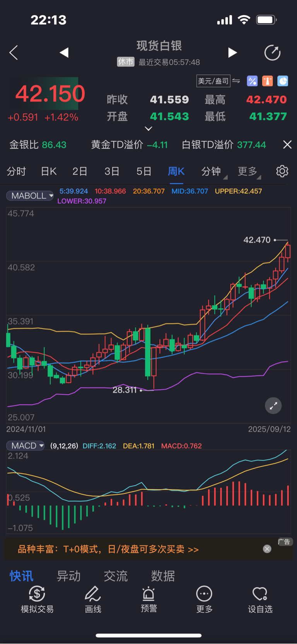The image size is (297, 644).
Task: Expand quote details chevron
Action: click(x=148, y=128)
